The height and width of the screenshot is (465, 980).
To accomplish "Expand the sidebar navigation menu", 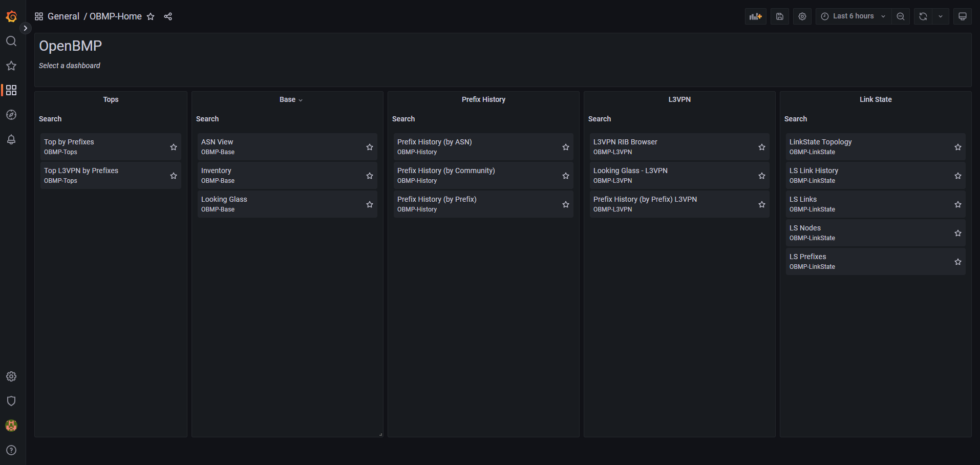I will tap(25, 28).
